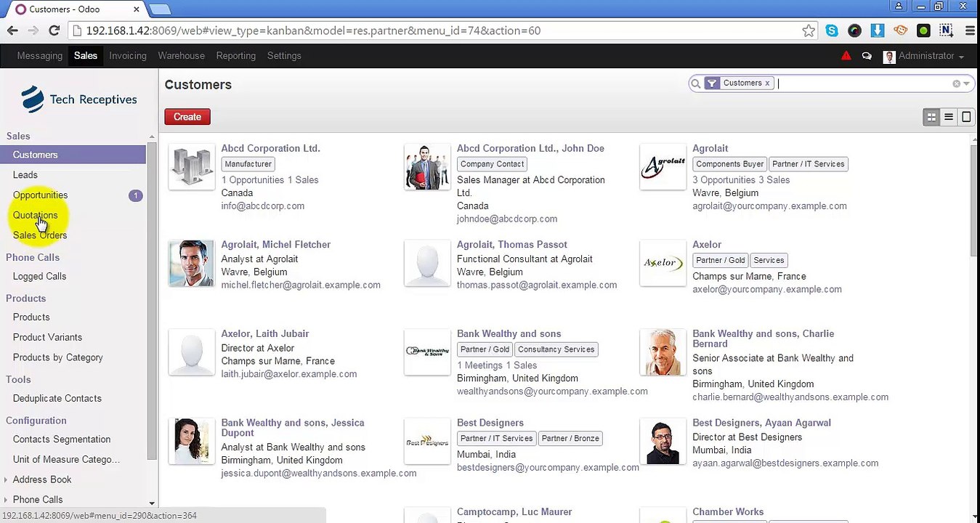The height and width of the screenshot is (523, 980).
Task: Click the Opportunities count badge
Action: click(x=136, y=195)
